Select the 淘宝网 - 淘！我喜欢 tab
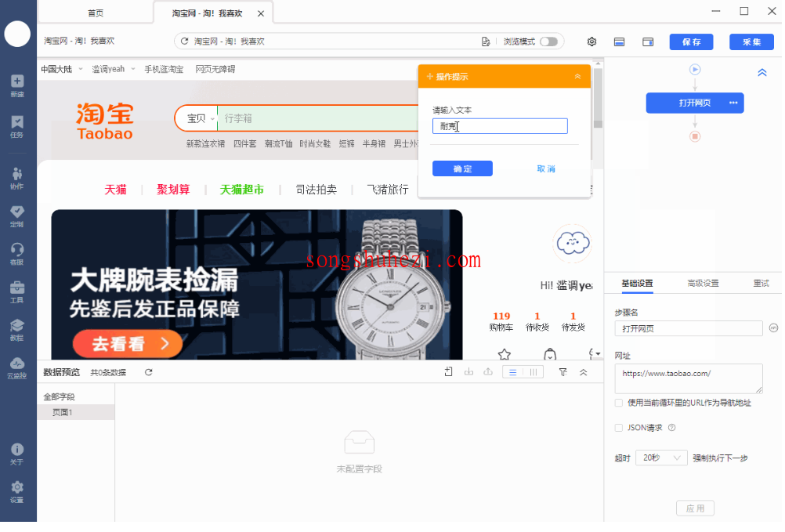 [208, 13]
